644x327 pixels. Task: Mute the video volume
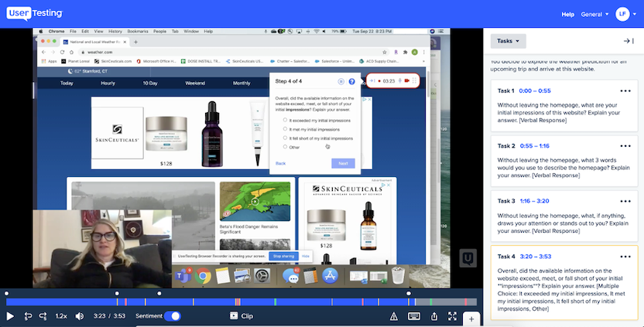click(x=80, y=316)
